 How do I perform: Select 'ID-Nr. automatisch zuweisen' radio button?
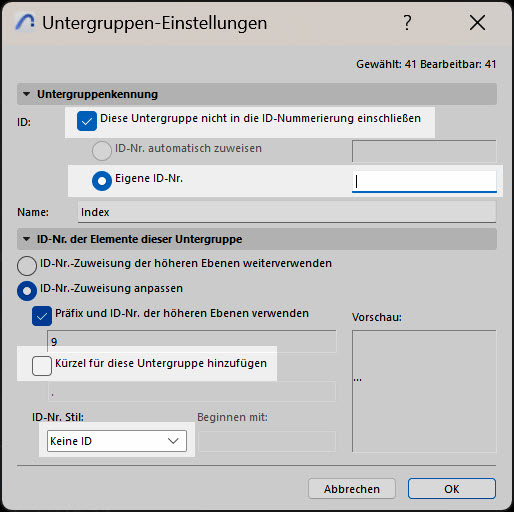pyautogui.click(x=102, y=151)
